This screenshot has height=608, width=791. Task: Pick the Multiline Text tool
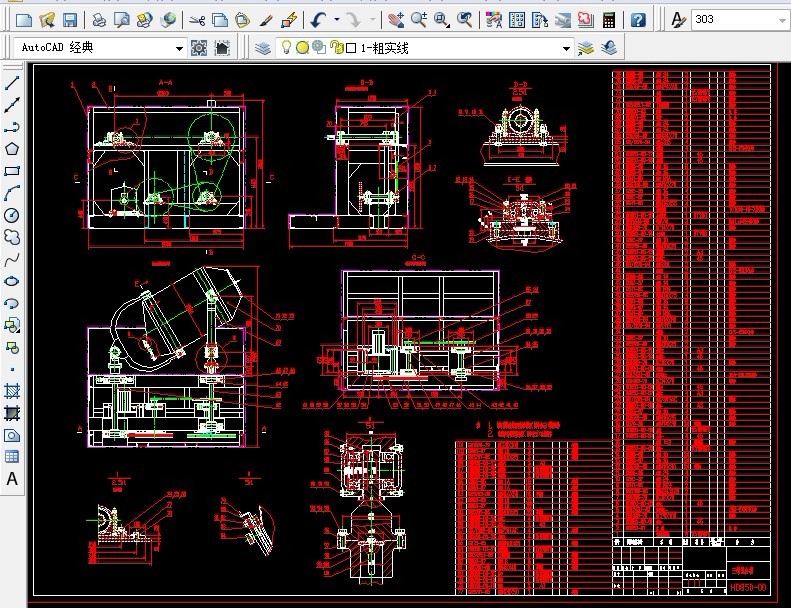click(12, 479)
